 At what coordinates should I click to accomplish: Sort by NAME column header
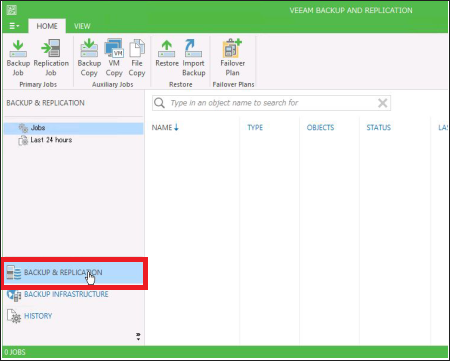click(x=165, y=127)
